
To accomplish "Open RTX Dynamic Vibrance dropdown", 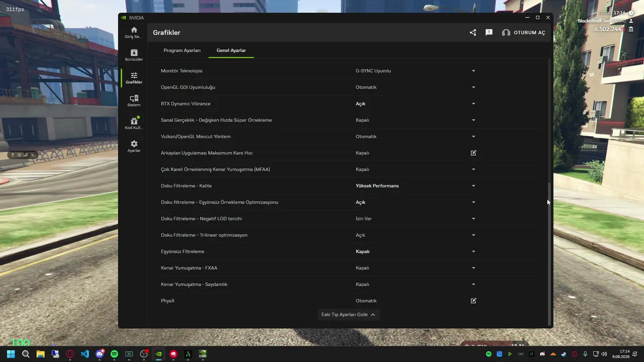I will coord(473,104).
